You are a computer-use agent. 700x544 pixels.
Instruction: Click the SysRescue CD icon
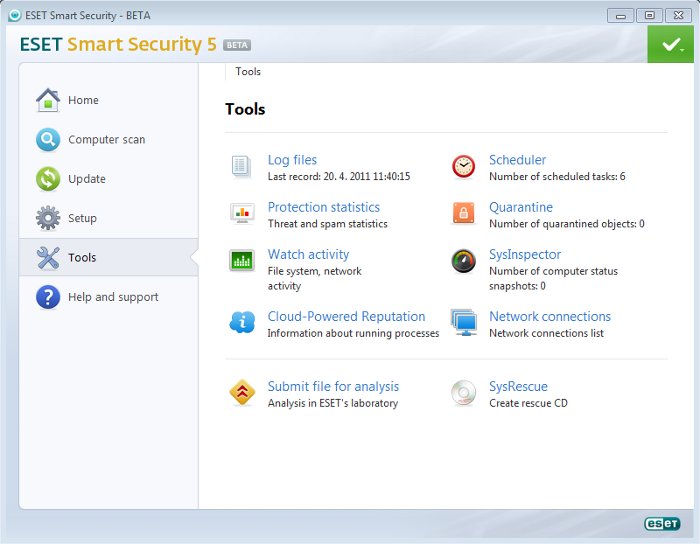pyautogui.click(x=463, y=393)
